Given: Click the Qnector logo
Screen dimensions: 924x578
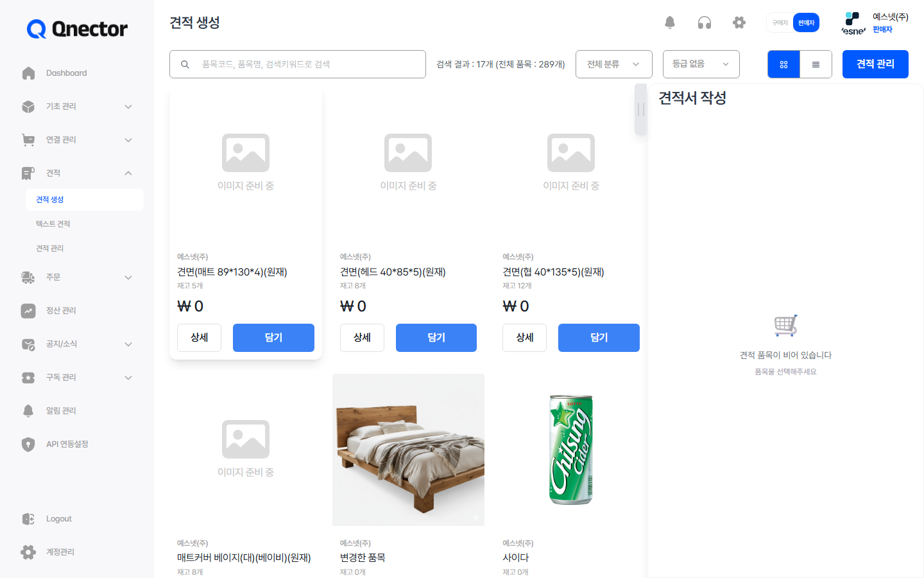Looking at the screenshot, I should pos(77,29).
